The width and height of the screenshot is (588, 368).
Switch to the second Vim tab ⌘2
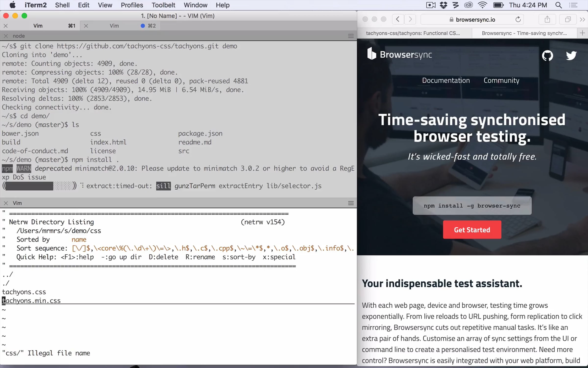(121, 26)
